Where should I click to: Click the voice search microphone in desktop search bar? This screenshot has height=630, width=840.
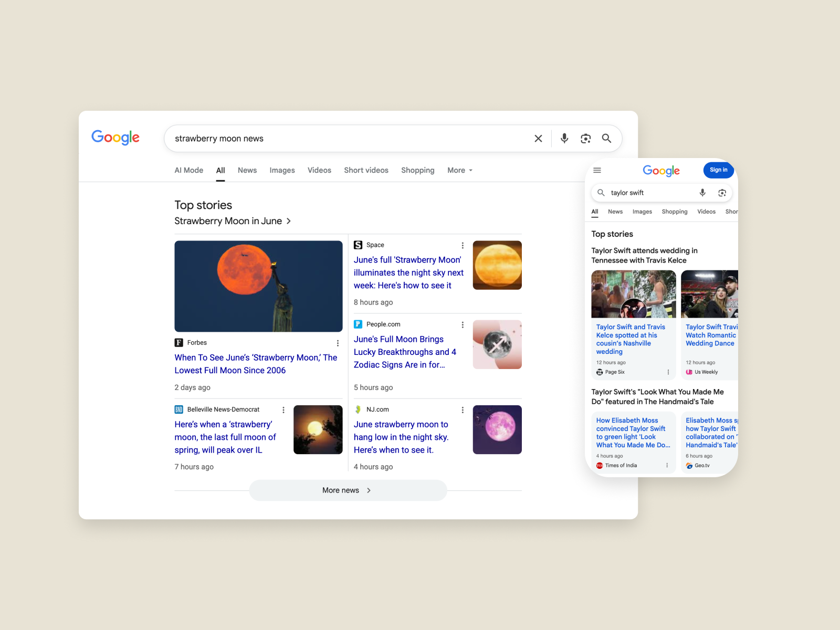(x=564, y=139)
